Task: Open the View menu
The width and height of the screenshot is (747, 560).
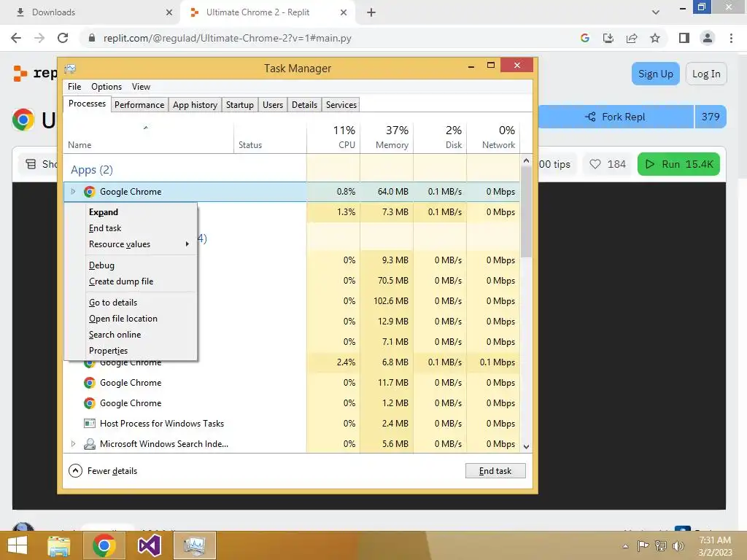Action: point(141,87)
